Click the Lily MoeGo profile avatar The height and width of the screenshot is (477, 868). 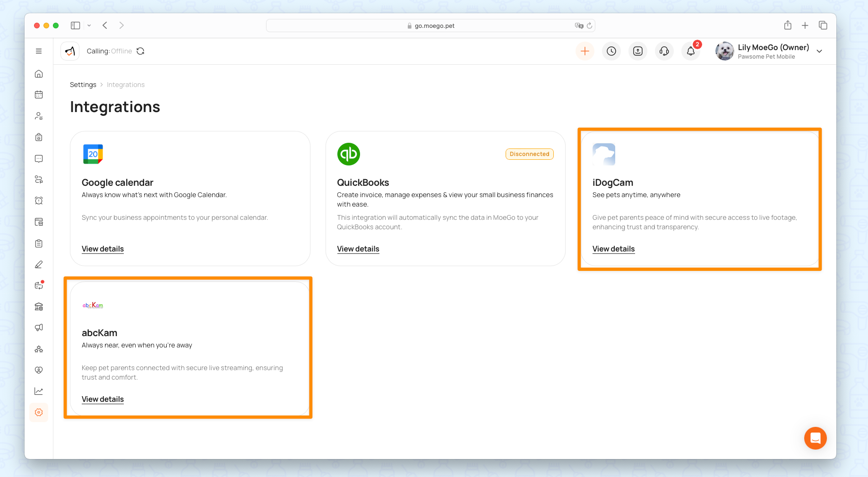pos(724,51)
